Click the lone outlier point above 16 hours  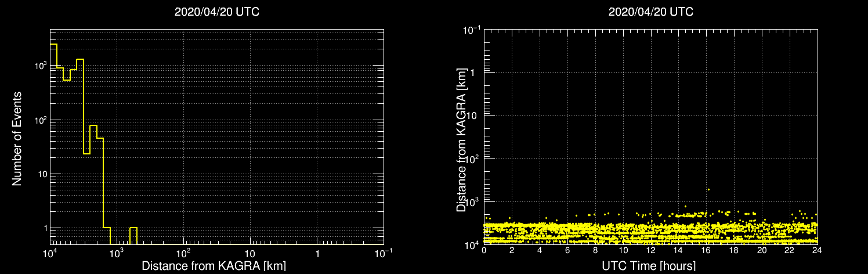point(708,189)
